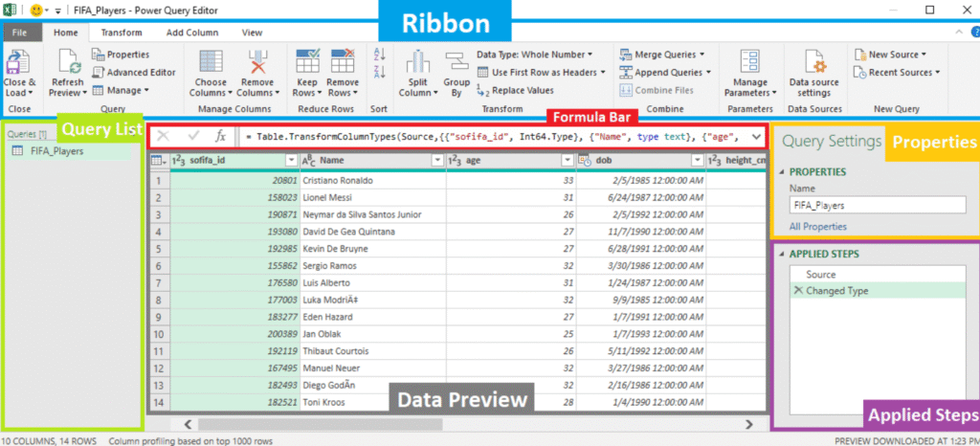Click the Combine Files command

(657, 90)
